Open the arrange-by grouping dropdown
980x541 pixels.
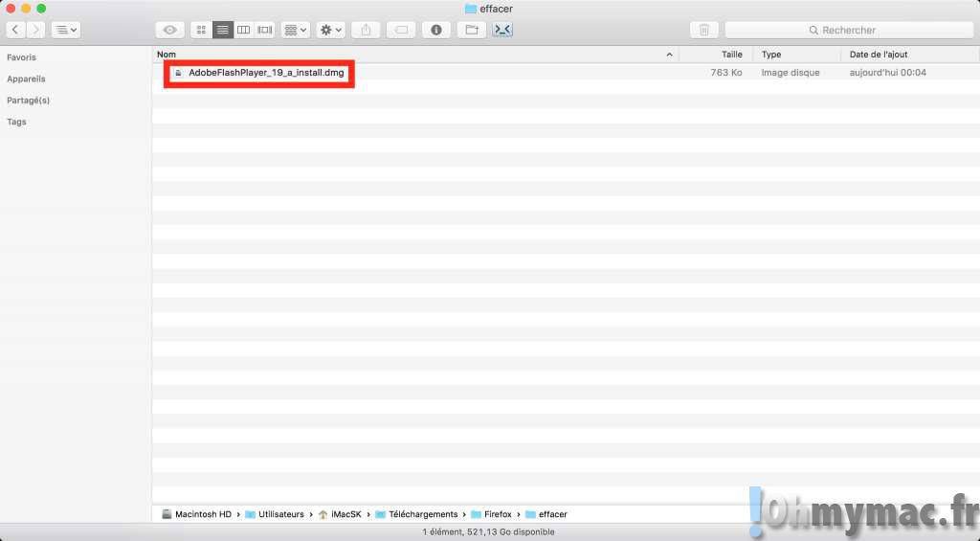click(x=295, y=30)
